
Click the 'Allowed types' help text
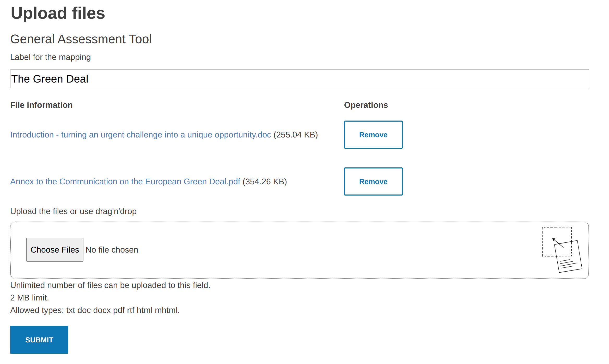click(x=95, y=310)
